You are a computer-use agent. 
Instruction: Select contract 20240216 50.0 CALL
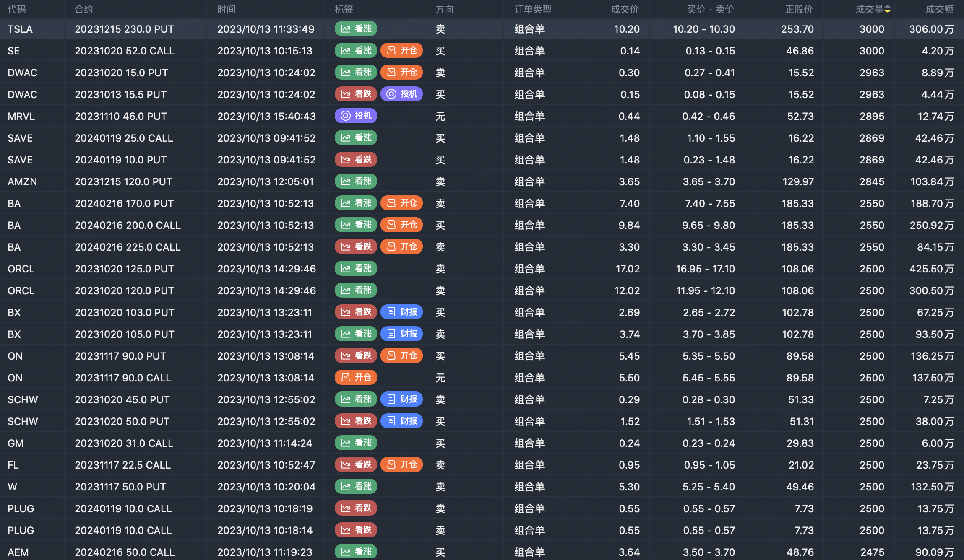pos(125,552)
